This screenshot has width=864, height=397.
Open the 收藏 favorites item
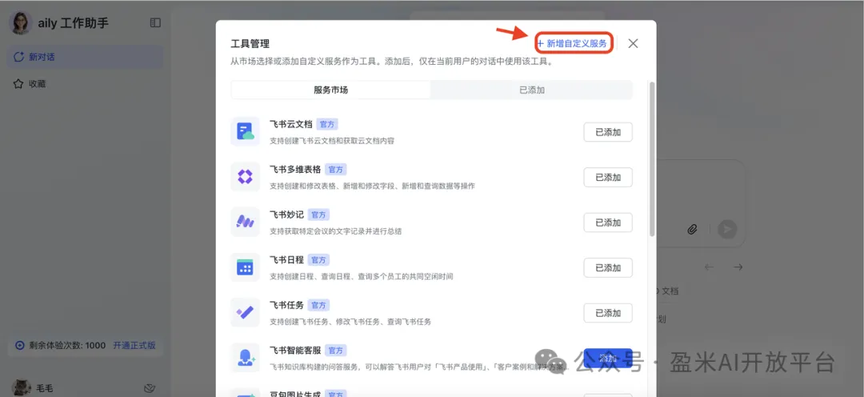85,84
